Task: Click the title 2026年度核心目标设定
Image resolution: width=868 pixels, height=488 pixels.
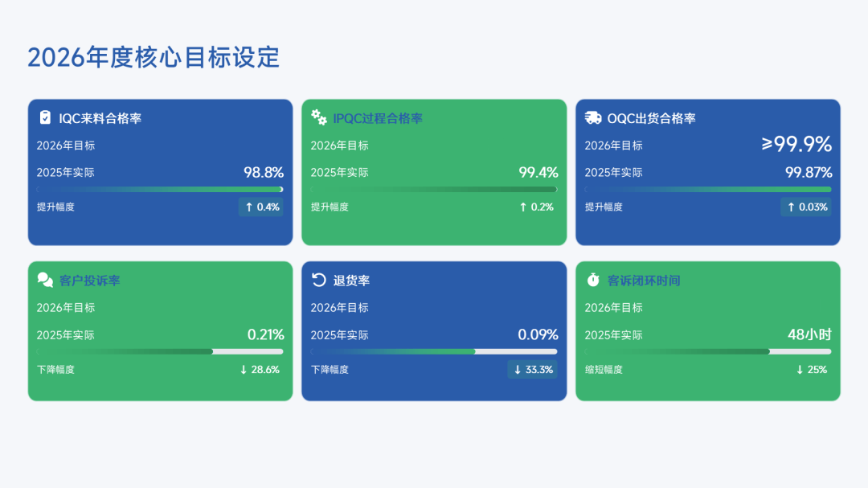Action: click(154, 57)
